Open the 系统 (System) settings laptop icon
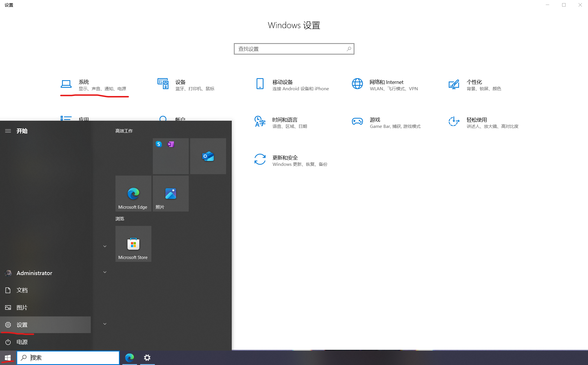This screenshot has height=365, width=588. [66, 84]
